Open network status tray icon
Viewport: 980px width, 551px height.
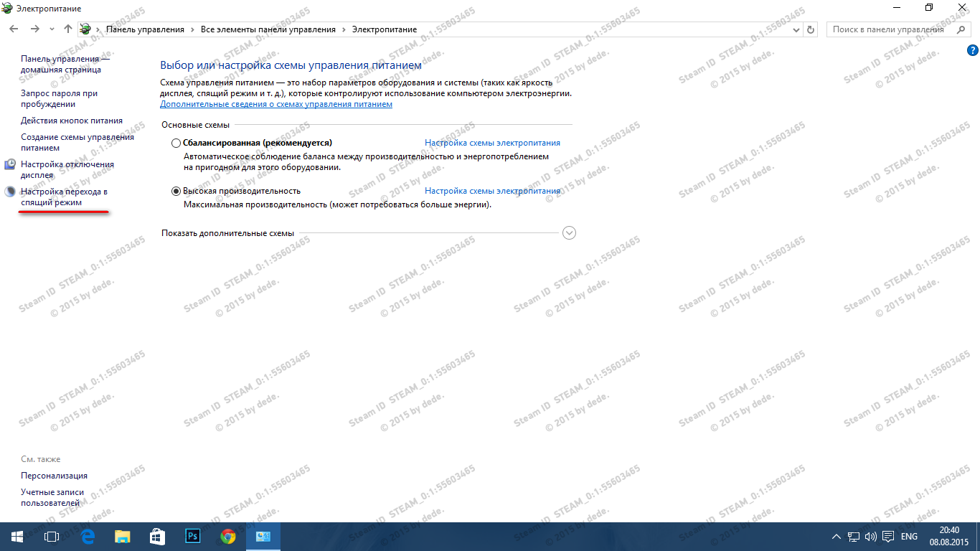(x=854, y=537)
